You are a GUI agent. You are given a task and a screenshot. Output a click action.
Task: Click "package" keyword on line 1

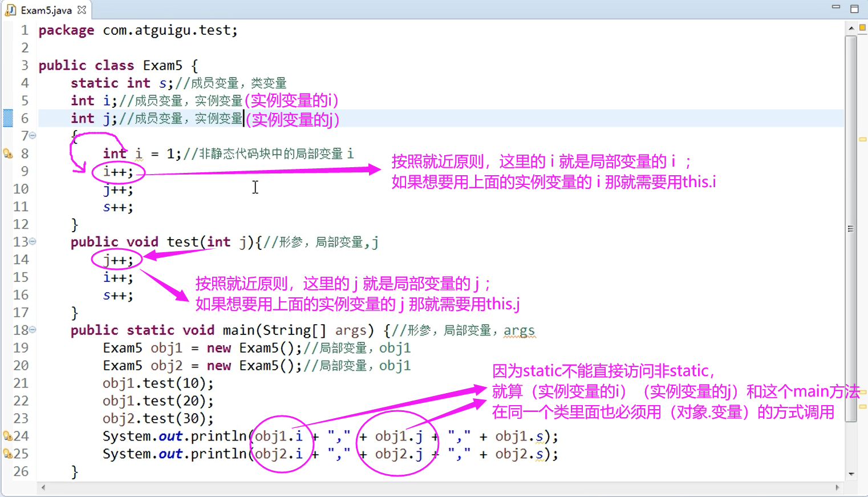click(66, 30)
